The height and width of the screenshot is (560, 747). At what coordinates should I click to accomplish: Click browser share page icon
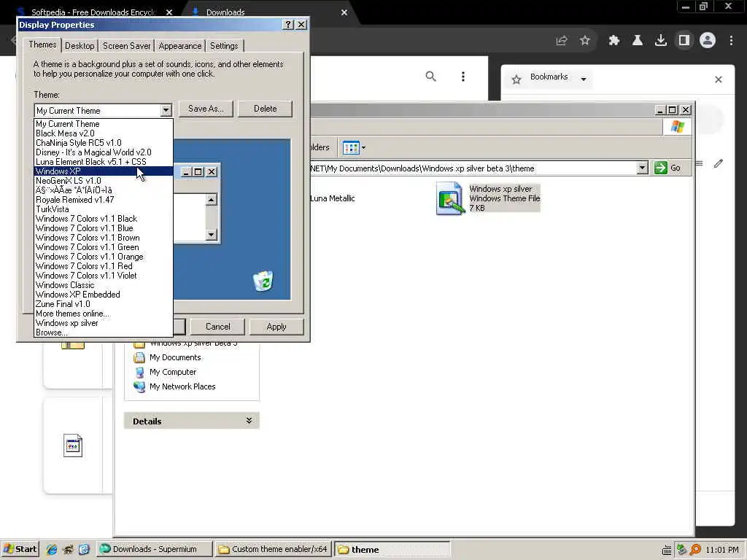coord(562,41)
